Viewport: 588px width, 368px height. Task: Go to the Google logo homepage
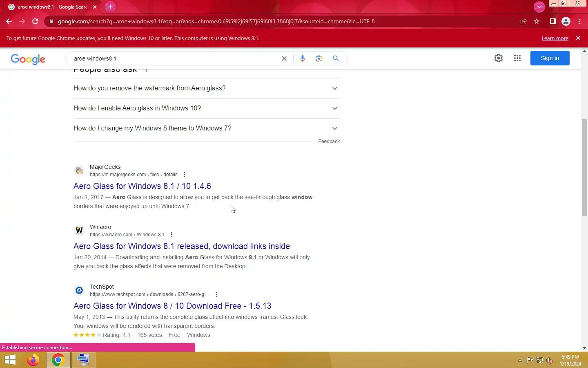pos(28,59)
